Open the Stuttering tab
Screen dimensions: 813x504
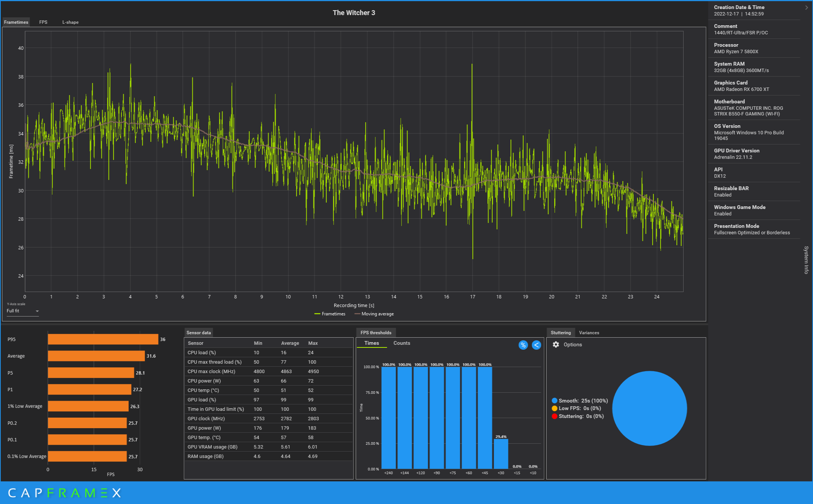point(561,333)
